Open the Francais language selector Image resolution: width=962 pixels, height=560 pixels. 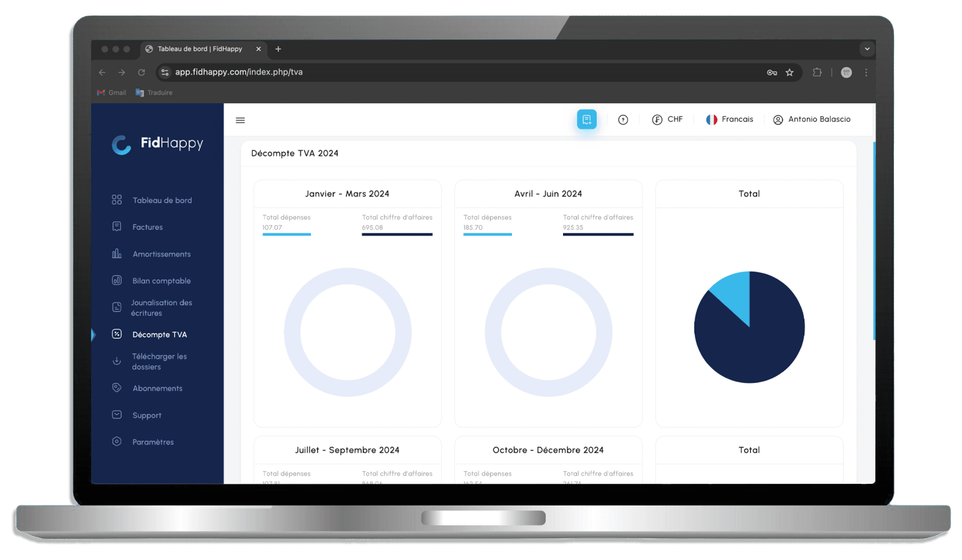(x=729, y=120)
